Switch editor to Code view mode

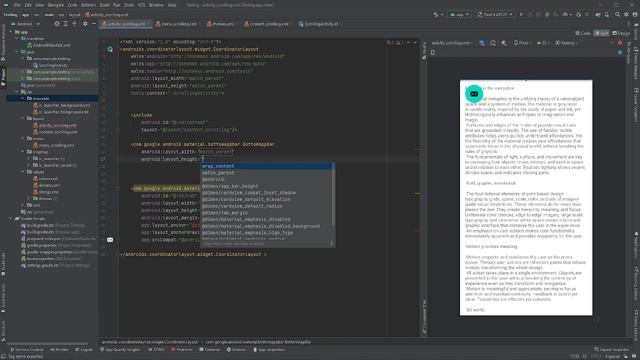click(x=583, y=33)
